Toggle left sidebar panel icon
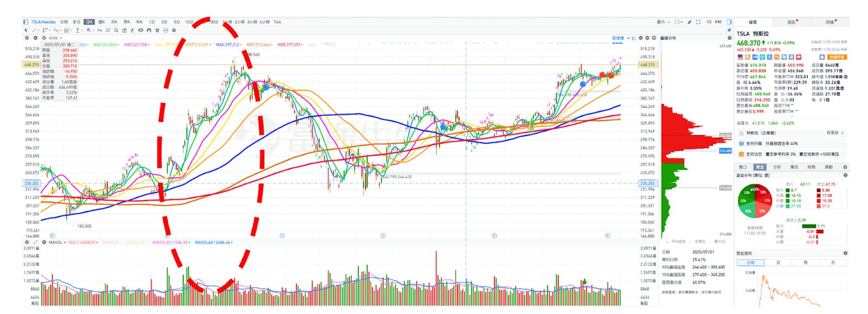 [x=25, y=22]
